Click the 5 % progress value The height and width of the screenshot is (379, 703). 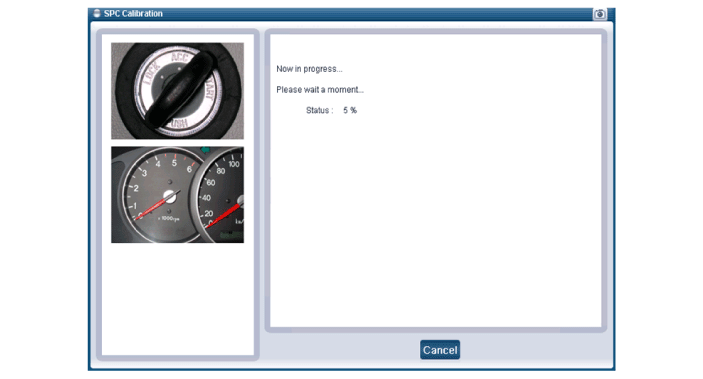[x=350, y=110]
